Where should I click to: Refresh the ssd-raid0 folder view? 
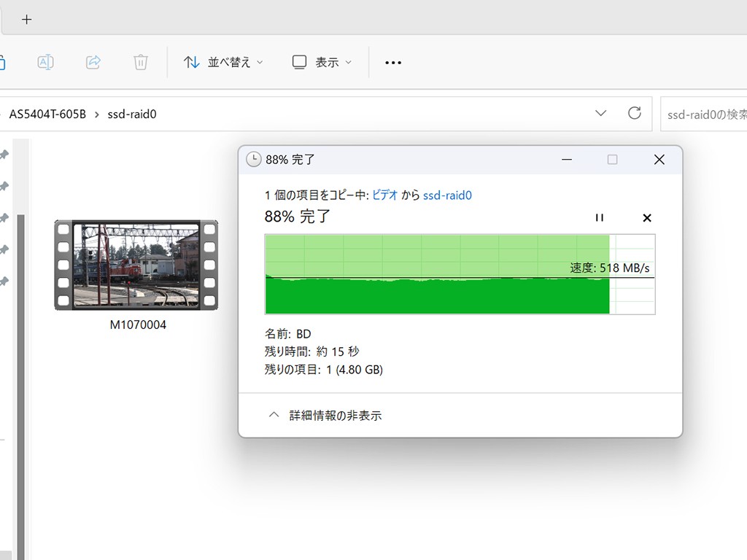tap(635, 113)
